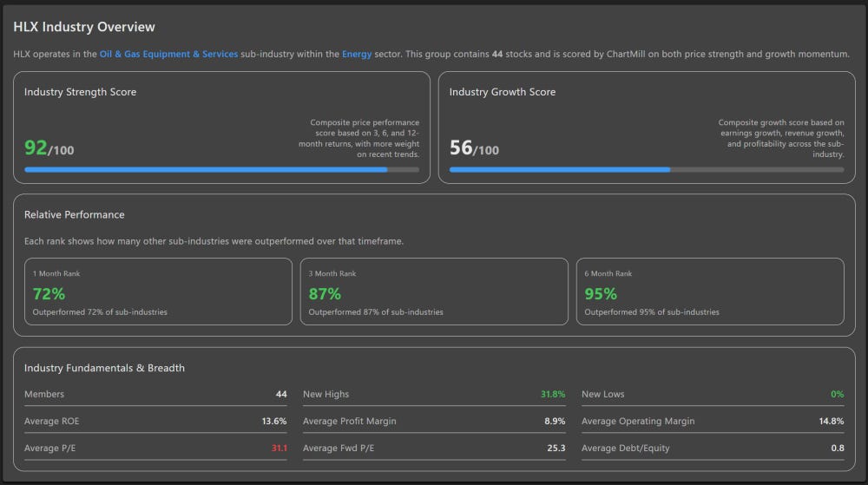Click the Average Fwd P/E label
This screenshot has width=868, height=485.
click(x=339, y=448)
